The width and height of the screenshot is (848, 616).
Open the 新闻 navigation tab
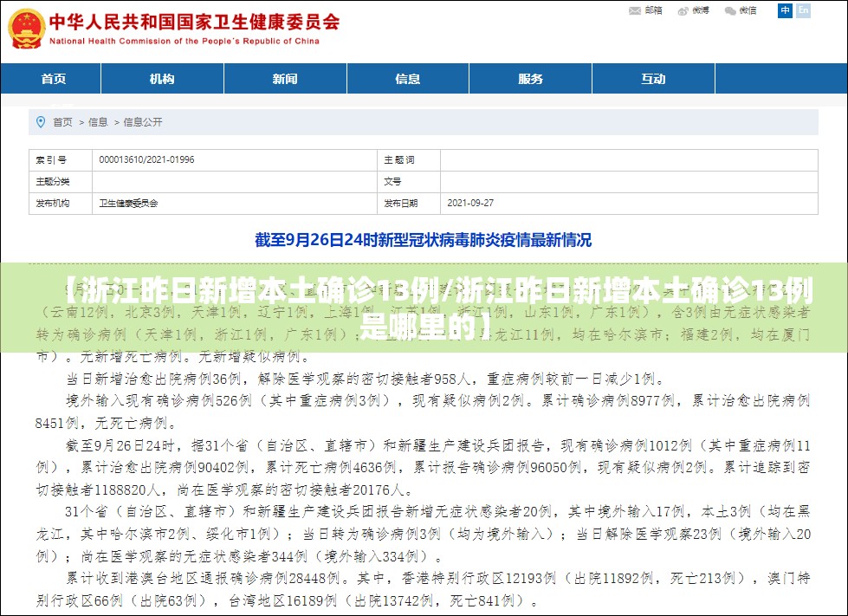285,79
